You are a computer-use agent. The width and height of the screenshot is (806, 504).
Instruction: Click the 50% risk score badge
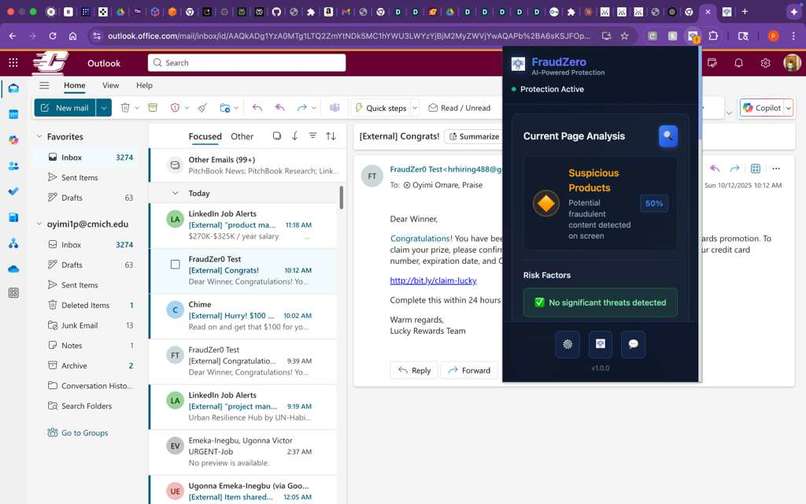(654, 204)
